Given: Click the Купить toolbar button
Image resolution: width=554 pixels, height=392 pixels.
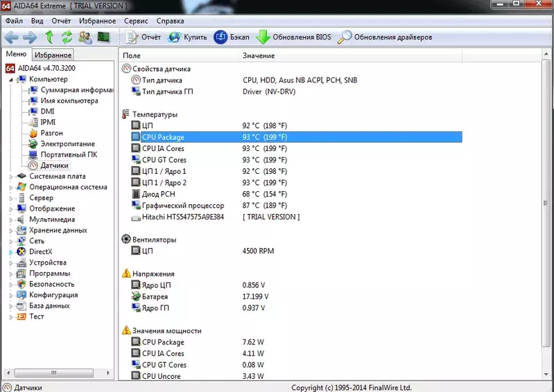Looking at the screenshot, I should pos(187,37).
